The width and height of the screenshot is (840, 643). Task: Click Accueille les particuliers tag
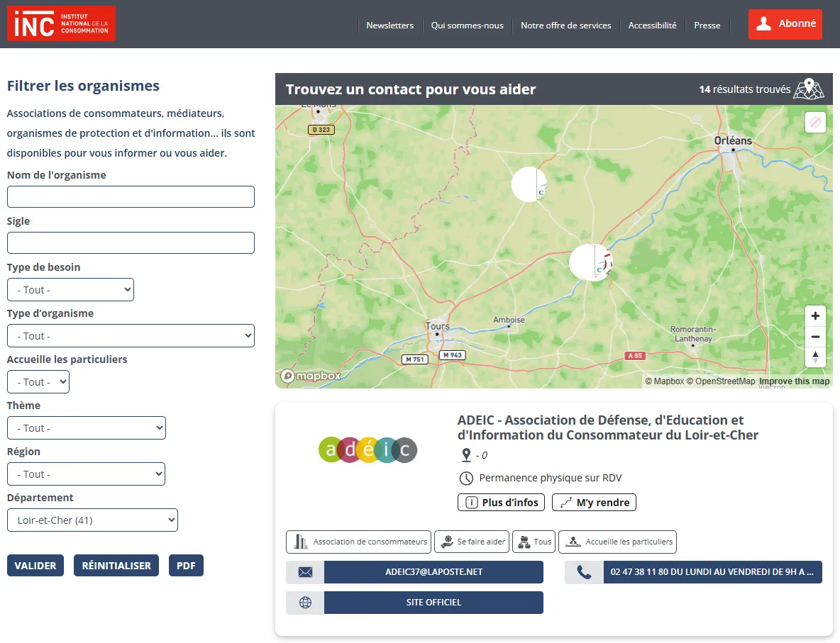618,542
